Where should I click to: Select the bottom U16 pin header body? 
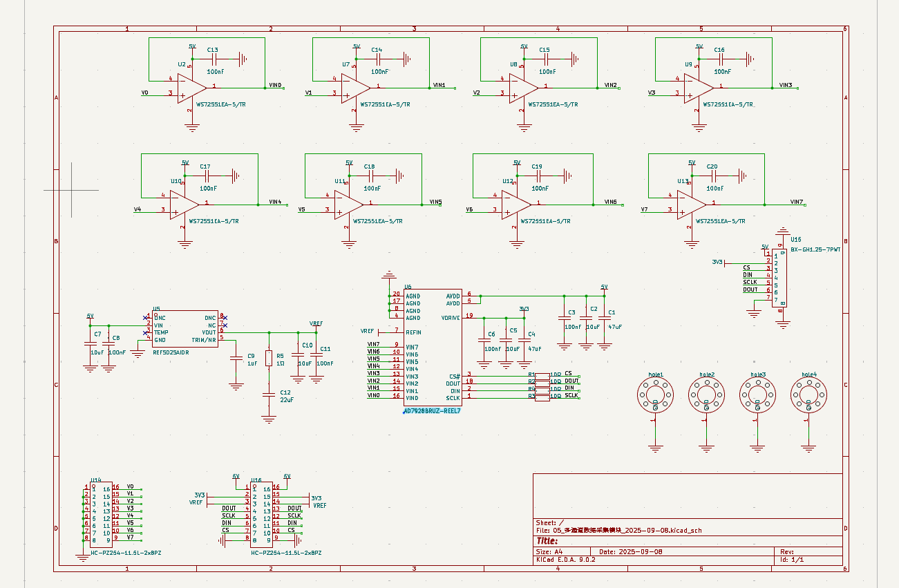click(261, 513)
